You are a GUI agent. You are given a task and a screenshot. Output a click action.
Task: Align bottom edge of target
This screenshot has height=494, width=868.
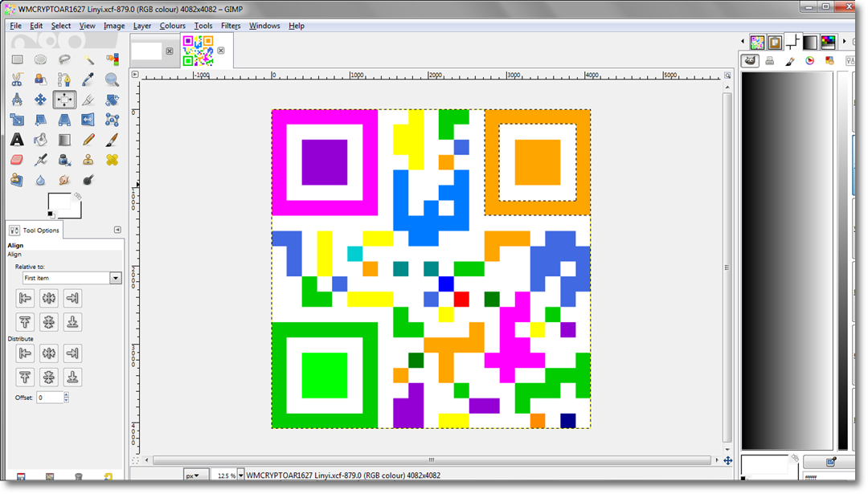click(x=72, y=322)
